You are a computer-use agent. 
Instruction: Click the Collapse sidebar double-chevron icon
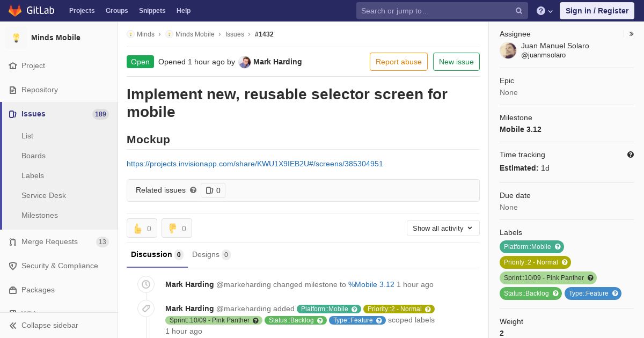pos(13,325)
